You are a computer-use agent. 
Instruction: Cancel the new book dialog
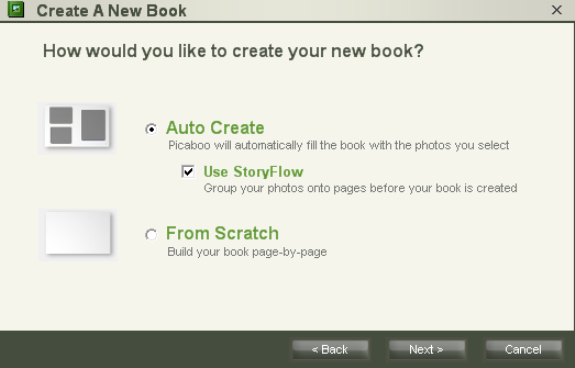tap(523, 349)
